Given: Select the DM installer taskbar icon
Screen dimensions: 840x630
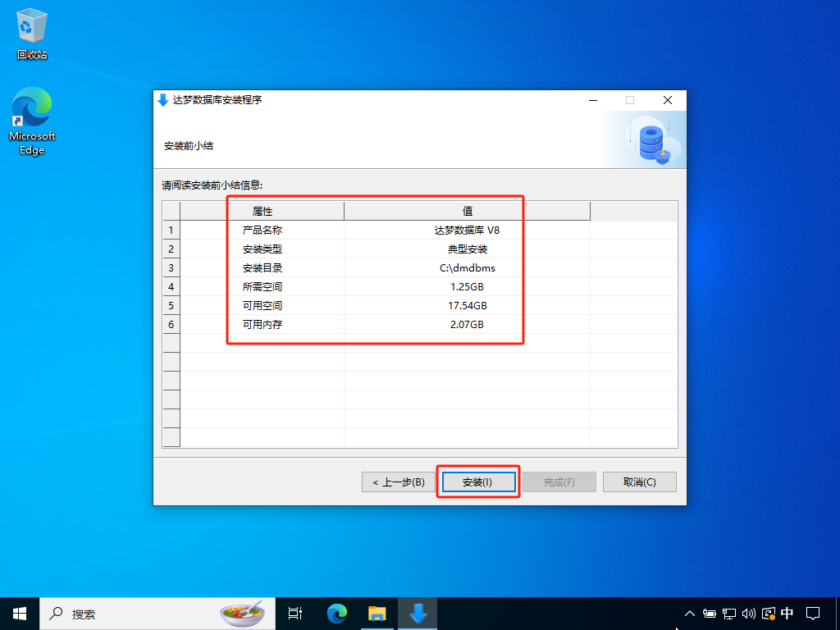Looking at the screenshot, I should [x=418, y=614].
